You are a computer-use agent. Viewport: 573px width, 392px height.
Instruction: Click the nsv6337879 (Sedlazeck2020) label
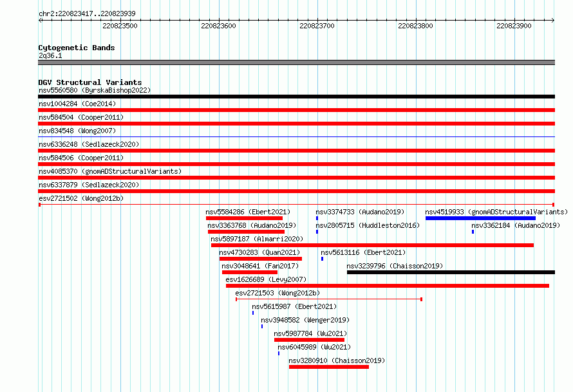tap(89, 185)
